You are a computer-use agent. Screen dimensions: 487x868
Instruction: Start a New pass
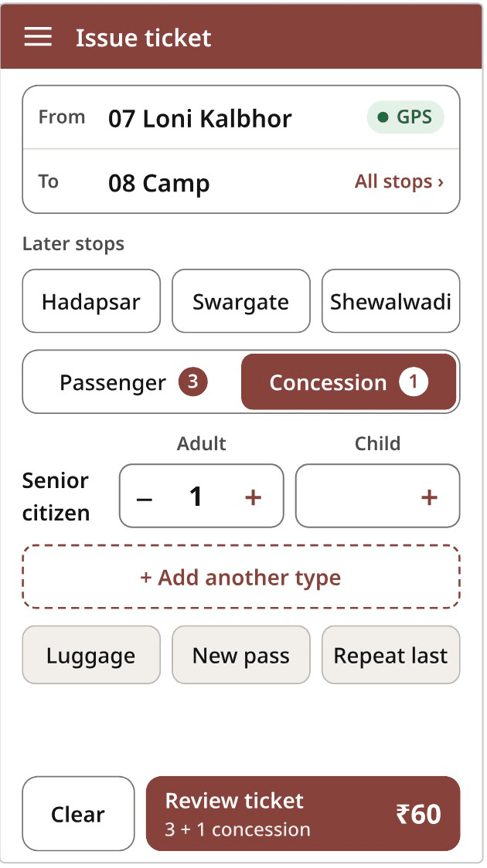point(241,656)
